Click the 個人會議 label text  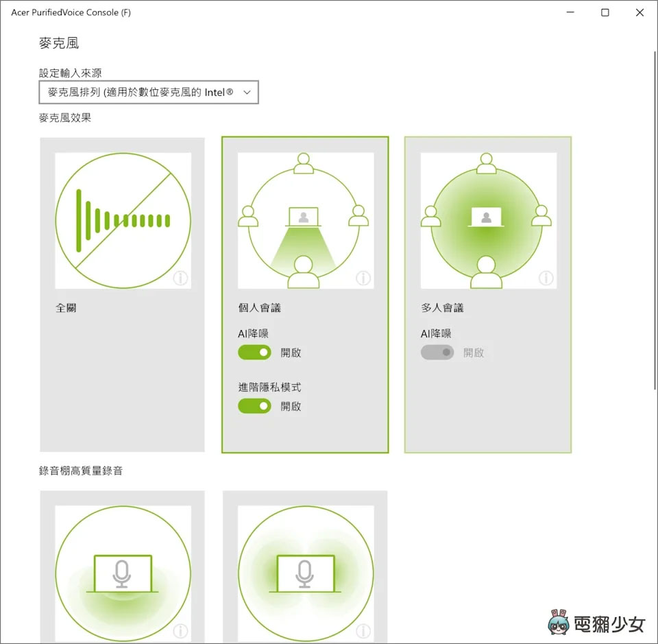point(259,309)
